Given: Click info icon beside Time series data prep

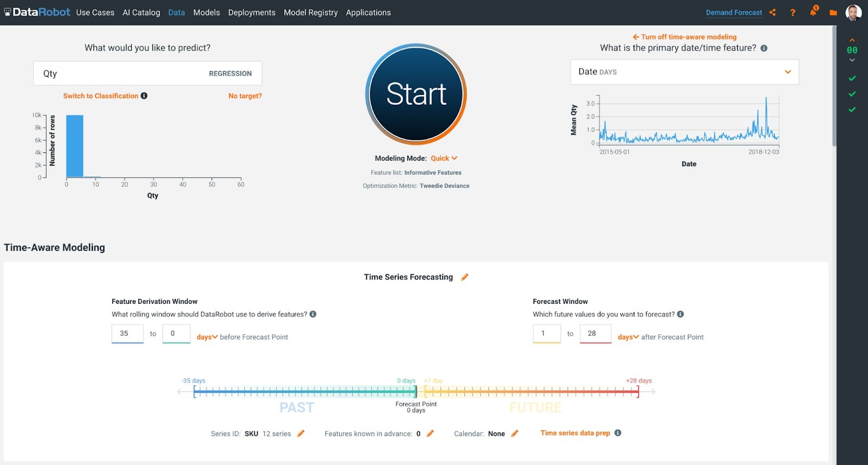Looking at the screenshot, I should point(618,433).
